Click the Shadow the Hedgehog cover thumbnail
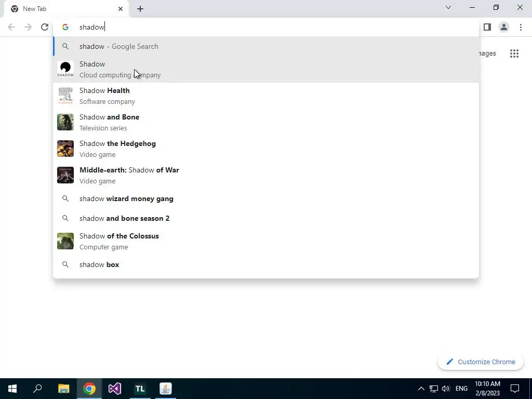The width and height of the screenshot is (532, 399). 65,149
